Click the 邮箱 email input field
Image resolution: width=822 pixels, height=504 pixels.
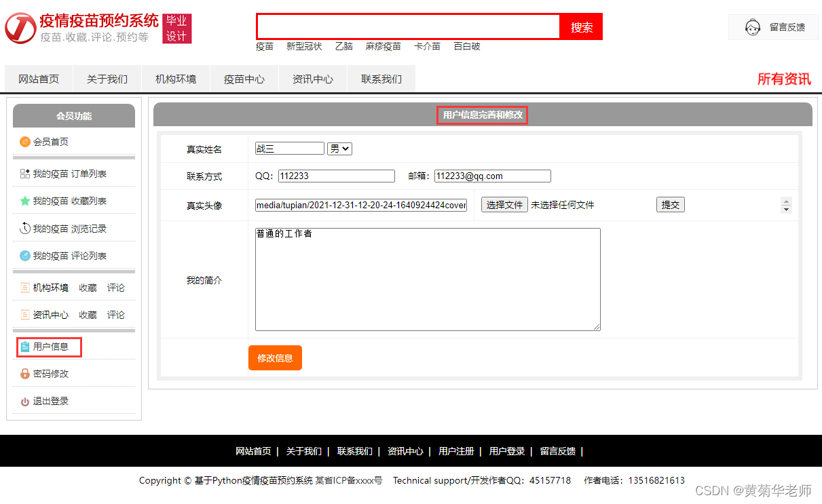[493, 176]
